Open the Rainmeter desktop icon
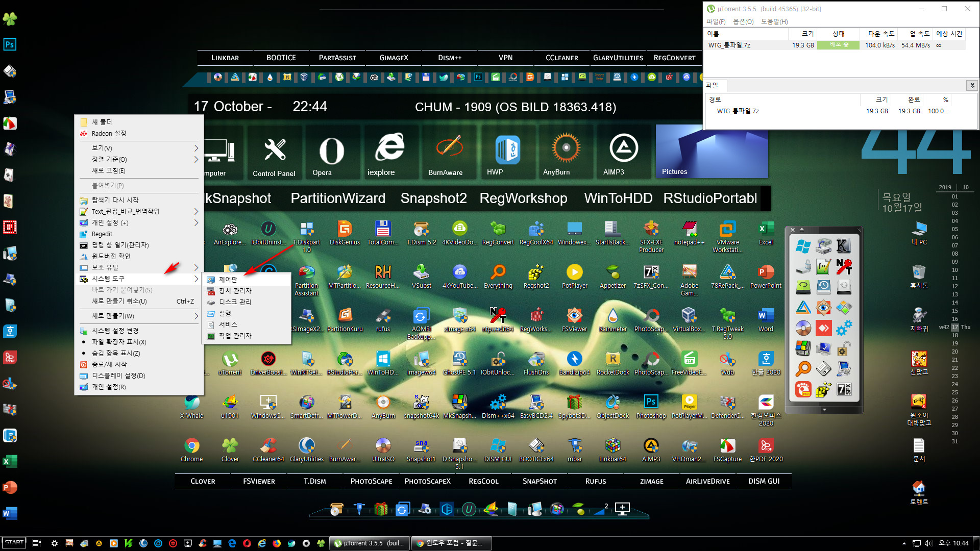 tap(612, 320)
